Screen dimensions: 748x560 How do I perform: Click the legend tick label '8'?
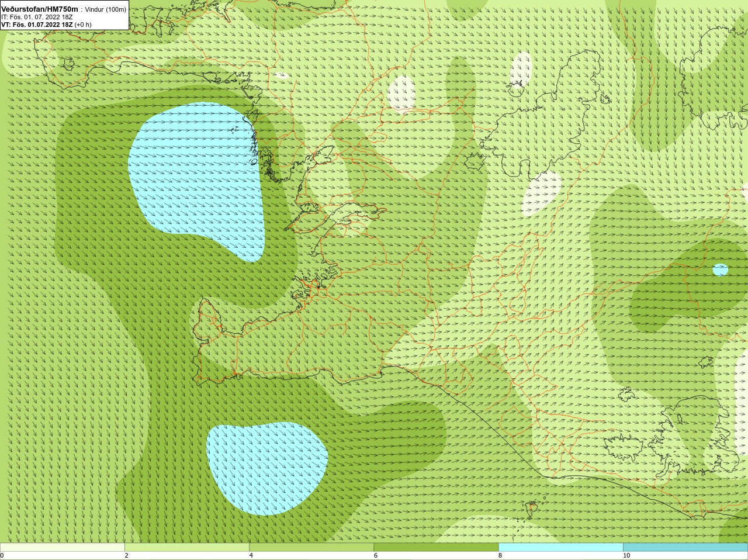pos(500,555)
